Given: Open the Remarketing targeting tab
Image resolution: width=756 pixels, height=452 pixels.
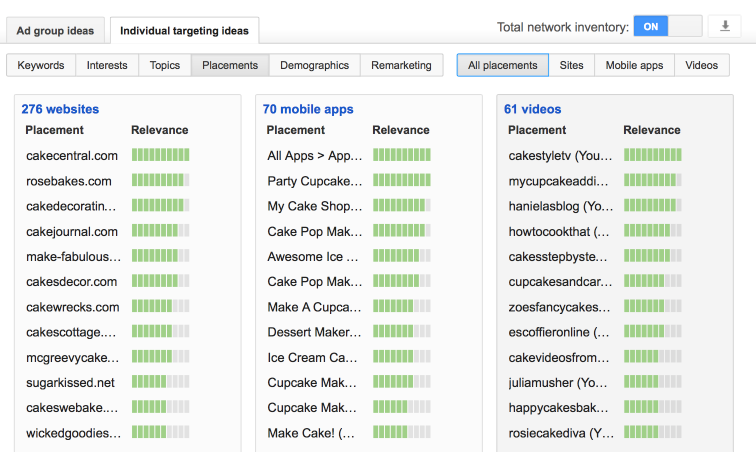Looking at the screenshot, I should (x=401, y=65).
